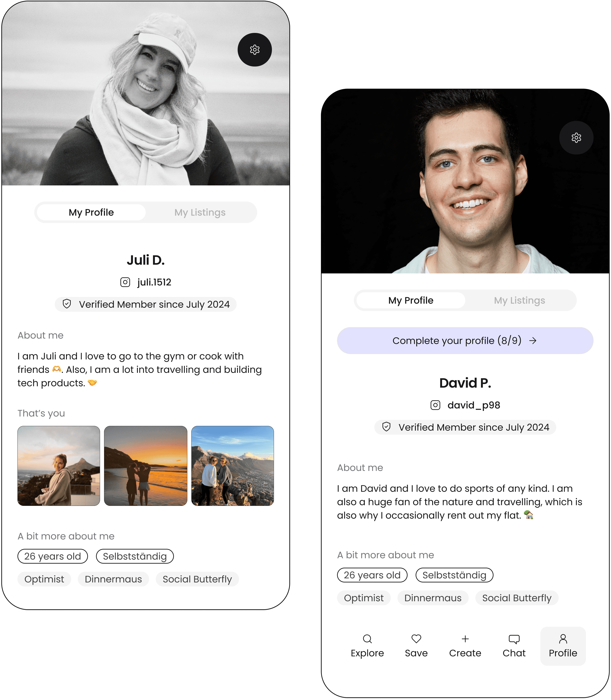Viewport: 611px width, 700px height.
Task: Open Juli's sunset beach photo
Action: pos(146,466)
